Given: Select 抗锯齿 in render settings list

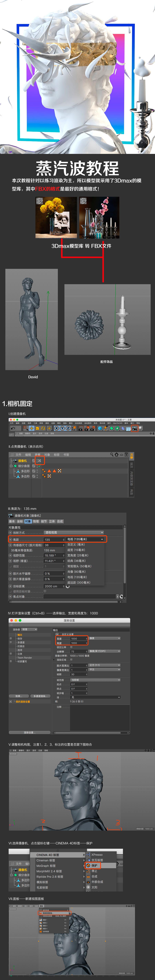Looking at the screenshot, I should [x=21, y=646].
